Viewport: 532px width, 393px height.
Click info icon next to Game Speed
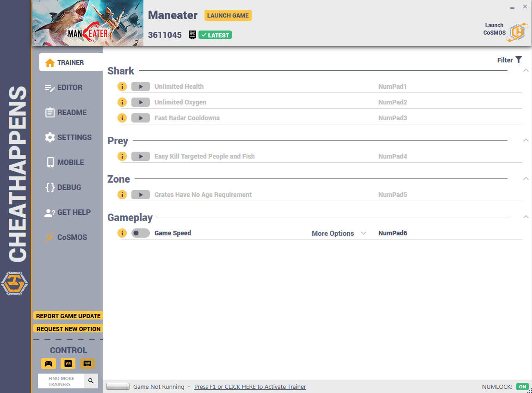coord(122,233)
